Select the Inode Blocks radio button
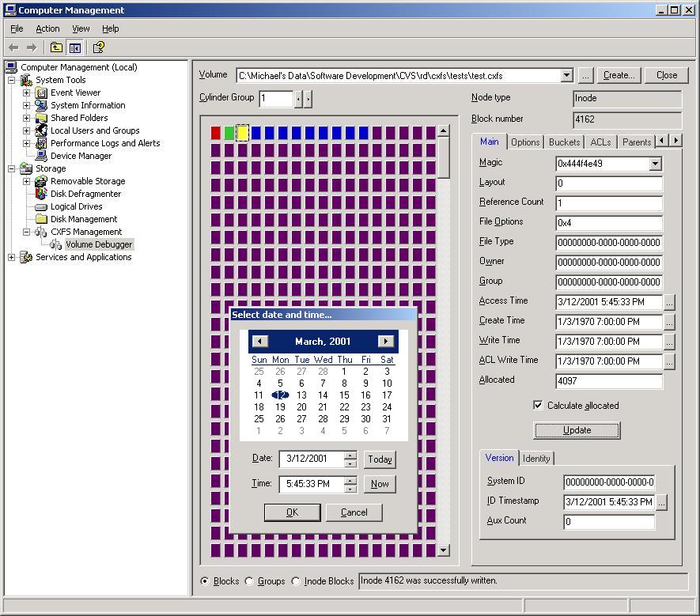 (x=295, y=581)
